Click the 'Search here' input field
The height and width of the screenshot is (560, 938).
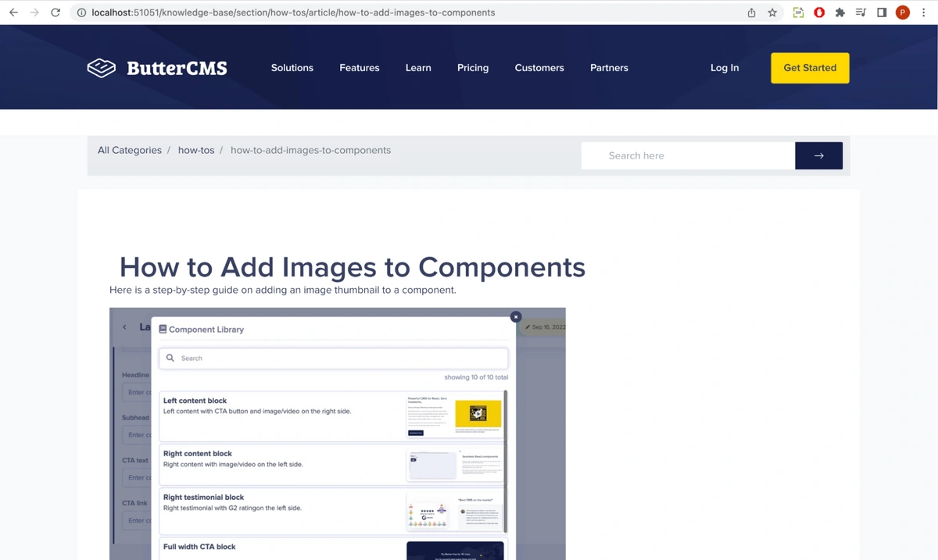point(688,155)
